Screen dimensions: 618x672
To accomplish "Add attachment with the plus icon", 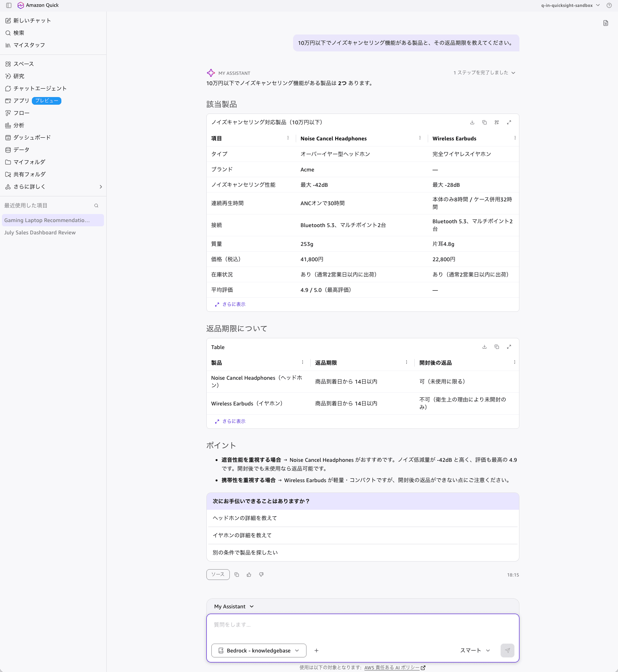I will tap(316, 651).
